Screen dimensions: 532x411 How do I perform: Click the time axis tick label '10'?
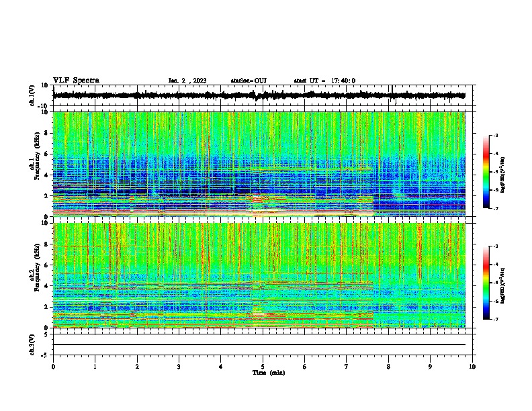point(472,367)
